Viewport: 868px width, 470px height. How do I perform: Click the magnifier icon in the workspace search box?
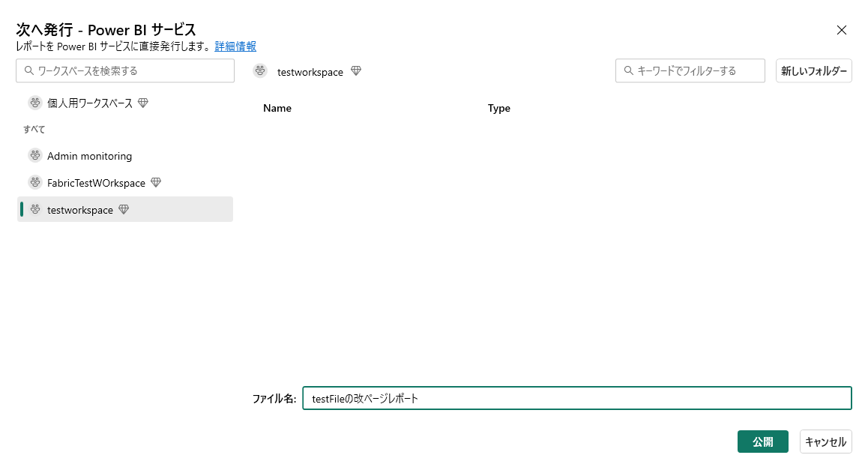coord(29,71)
